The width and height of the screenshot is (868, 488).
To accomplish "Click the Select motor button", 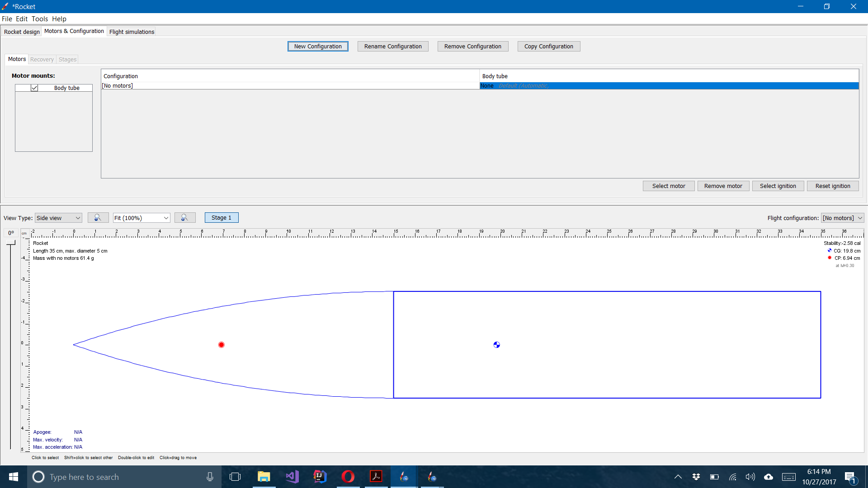I will [669, 186].
